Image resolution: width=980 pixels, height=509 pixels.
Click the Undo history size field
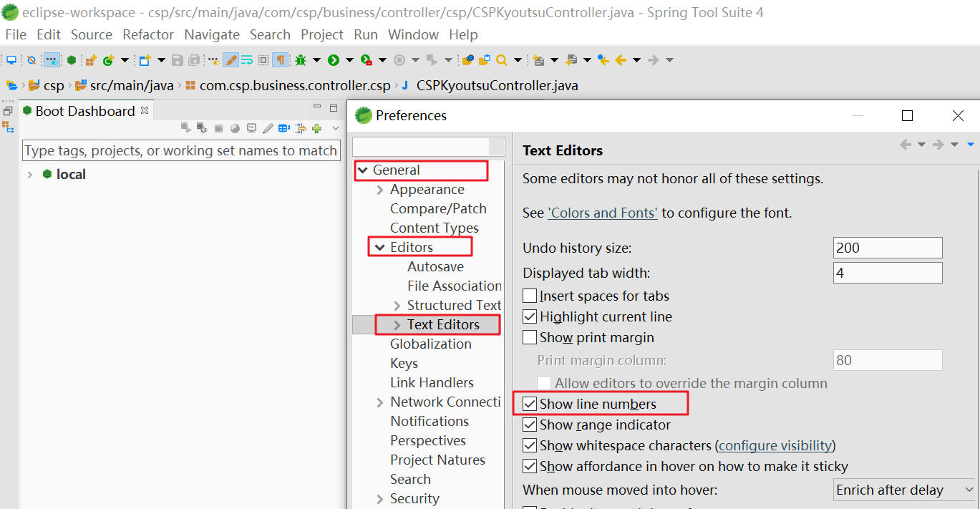click(x=888, y=248)
